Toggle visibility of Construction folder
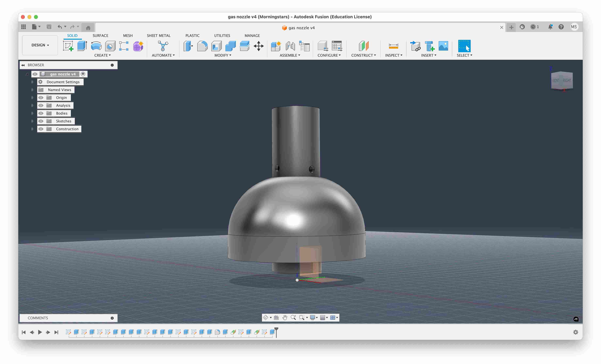This screenshot has width=601, height=364. point(41,129)
